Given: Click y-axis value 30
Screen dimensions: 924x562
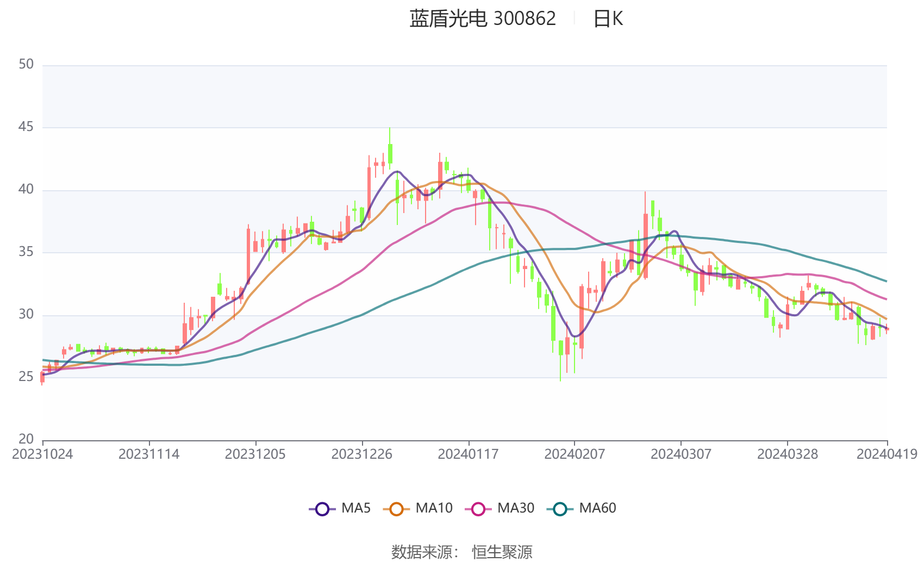Looking at the screenshot, I should [x=26, y=315].
